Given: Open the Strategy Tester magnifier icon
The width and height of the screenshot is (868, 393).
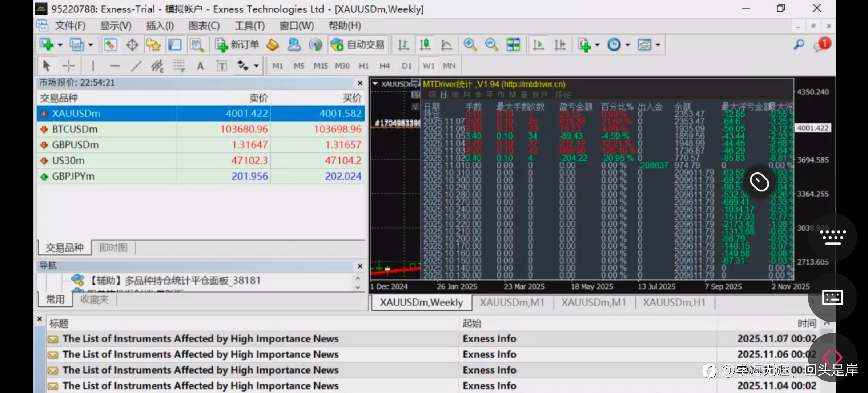Looking at the screenshot, I should tap(197, 45).
